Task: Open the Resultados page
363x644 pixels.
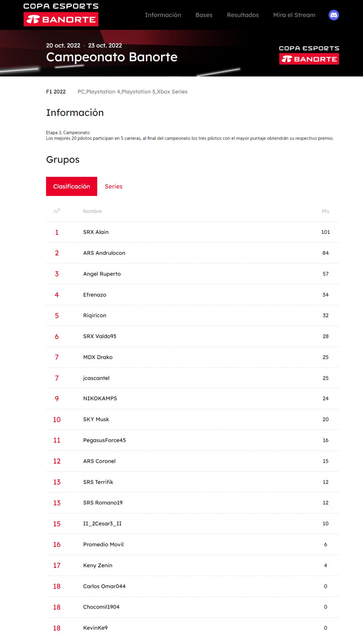Action: [243, 15]
